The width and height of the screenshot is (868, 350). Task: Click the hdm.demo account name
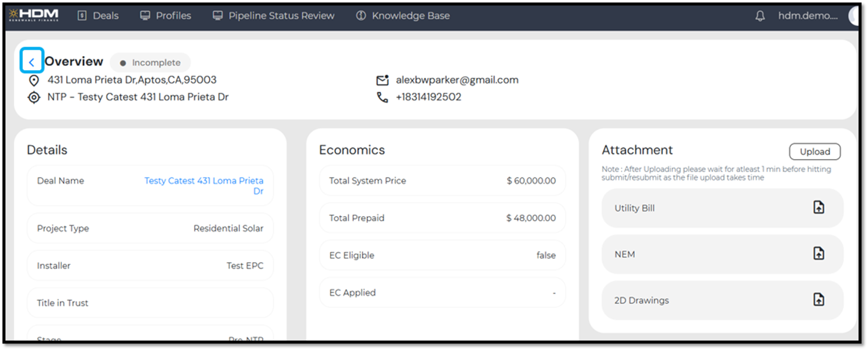[808, 15]
